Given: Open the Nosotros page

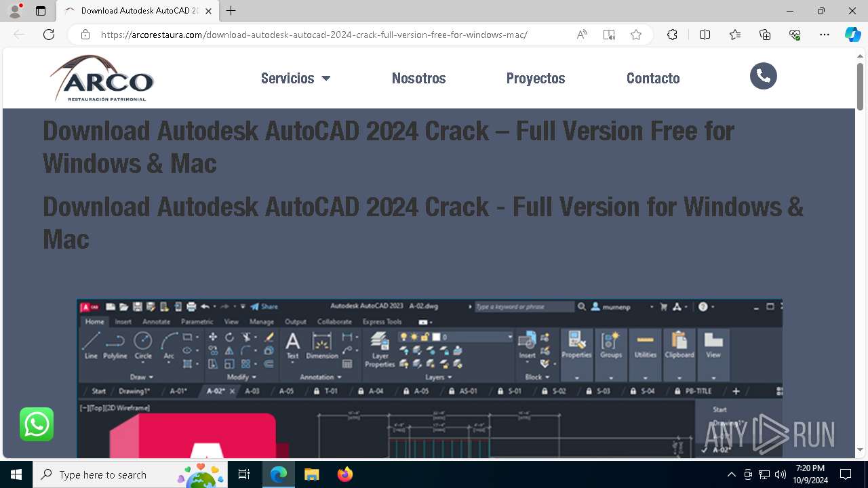Looking at the screenshot, I should pos(418,78).
